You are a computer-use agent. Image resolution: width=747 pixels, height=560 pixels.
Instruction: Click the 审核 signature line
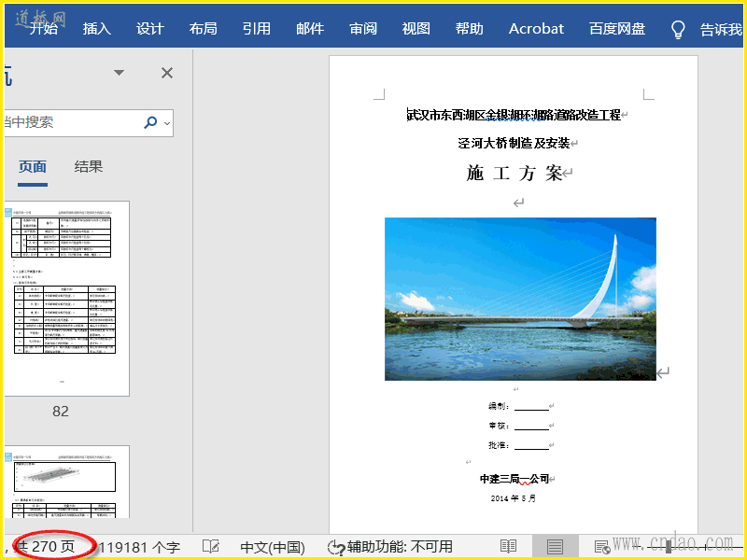[x=520, y=426]
